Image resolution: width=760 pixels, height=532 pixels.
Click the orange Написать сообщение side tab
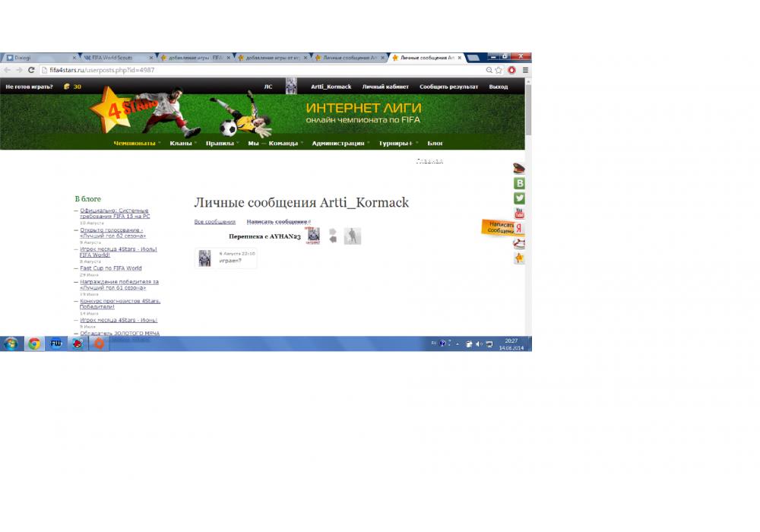498,227
